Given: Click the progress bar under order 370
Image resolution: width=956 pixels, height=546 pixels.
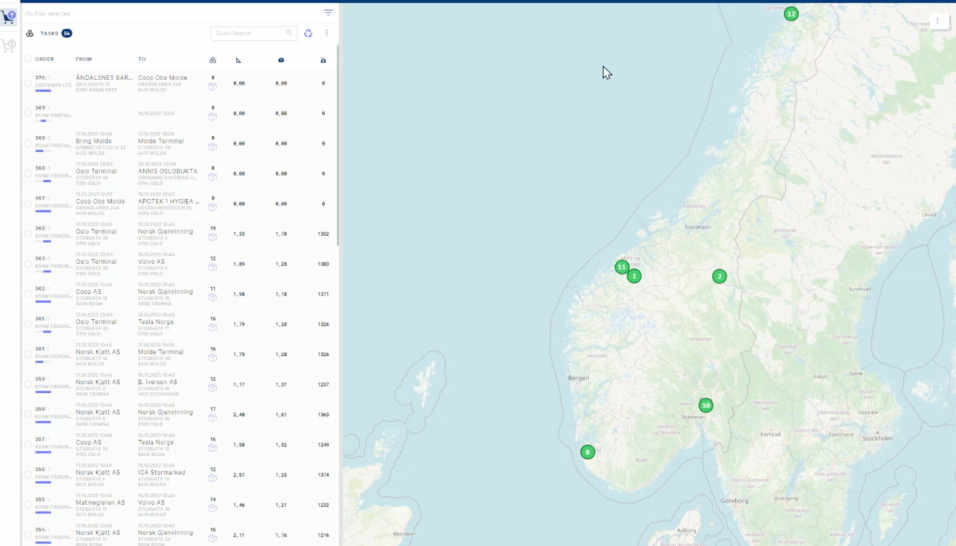Looking at the screenshot, I should pos(43,90).
